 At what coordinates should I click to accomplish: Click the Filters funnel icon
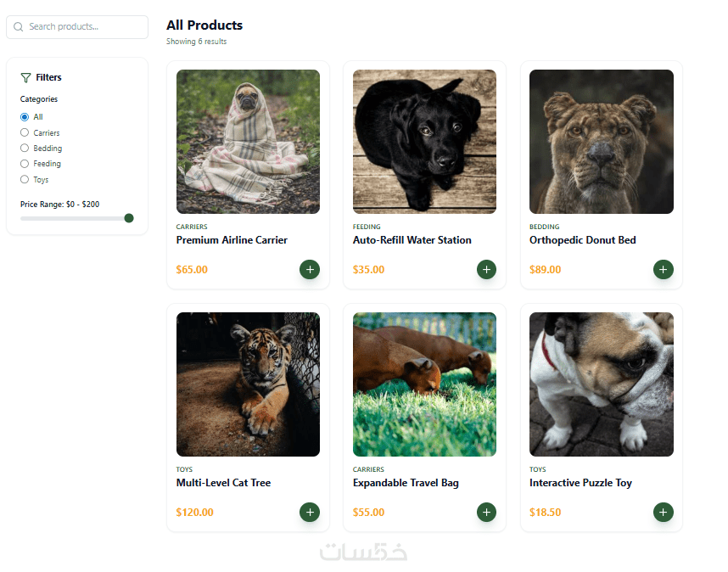pyautogui.click(x=25, y=77)
